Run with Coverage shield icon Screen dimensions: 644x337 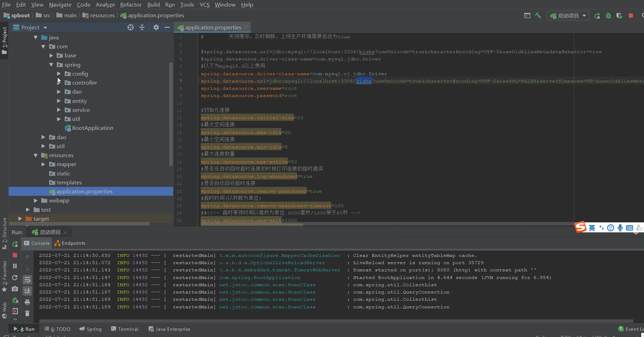pos(619,16)
